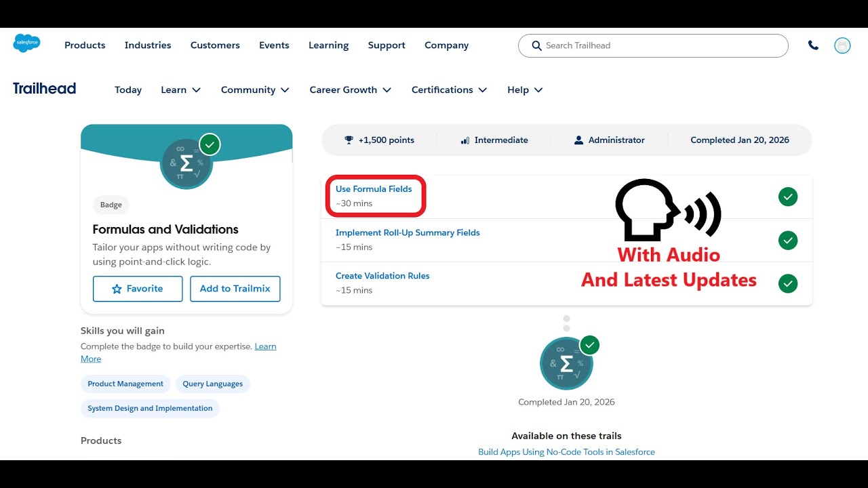Select System Design and Implementation tag

tap(150, 409)
